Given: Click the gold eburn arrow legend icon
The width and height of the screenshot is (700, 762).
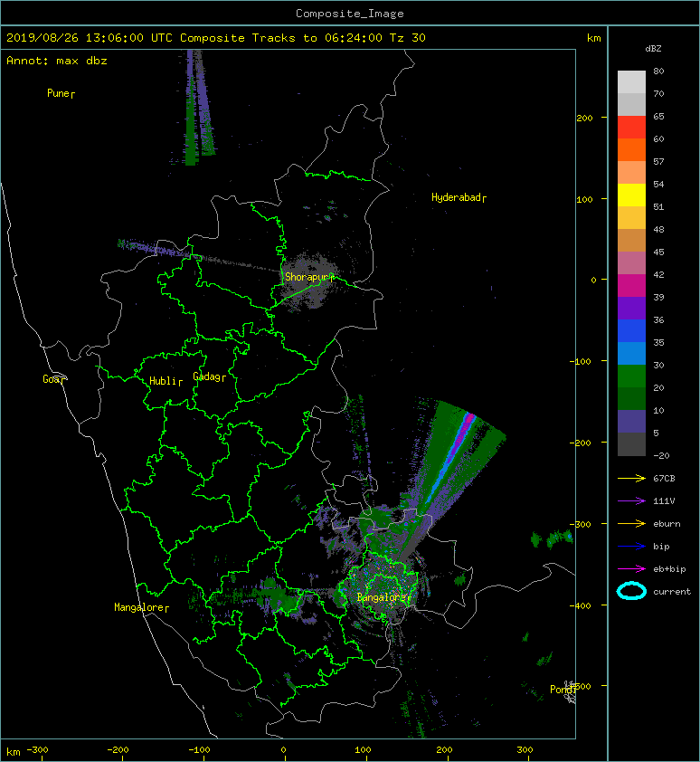Looking at the screenshot, I should click(631, 523).
